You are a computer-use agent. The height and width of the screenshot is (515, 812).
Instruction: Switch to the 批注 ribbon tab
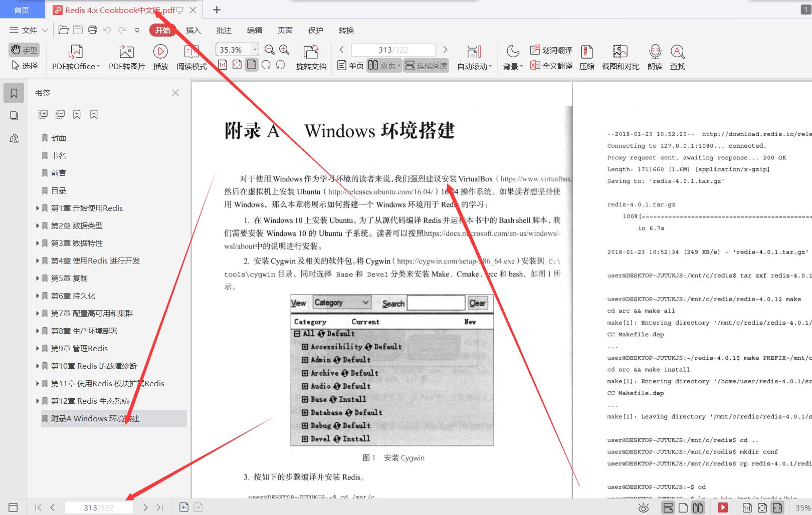pyautogui.click(x=224, y=30)
